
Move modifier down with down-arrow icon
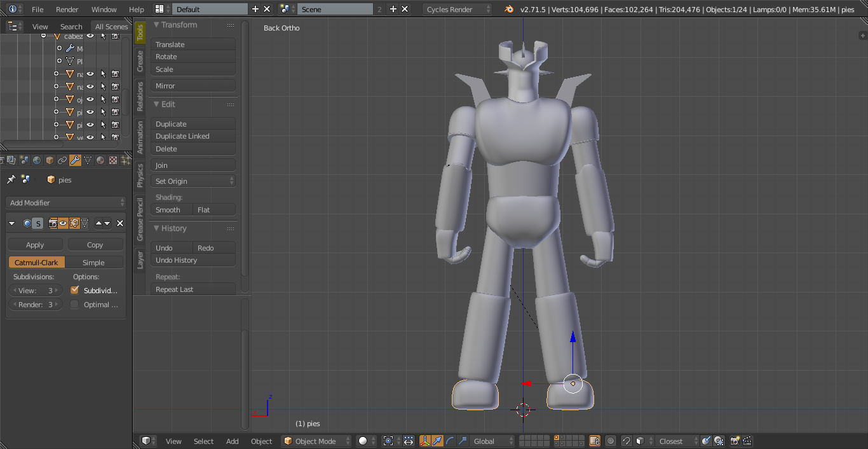coord(107,223)
